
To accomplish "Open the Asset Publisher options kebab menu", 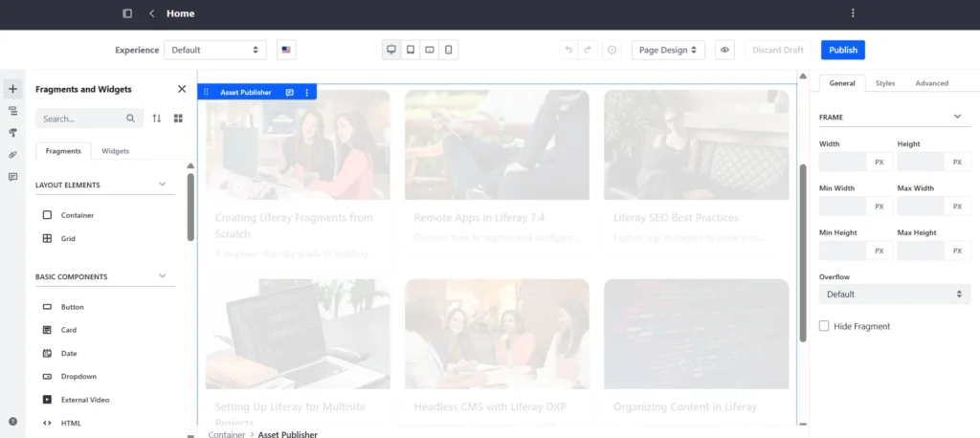I will pos(307,93).
